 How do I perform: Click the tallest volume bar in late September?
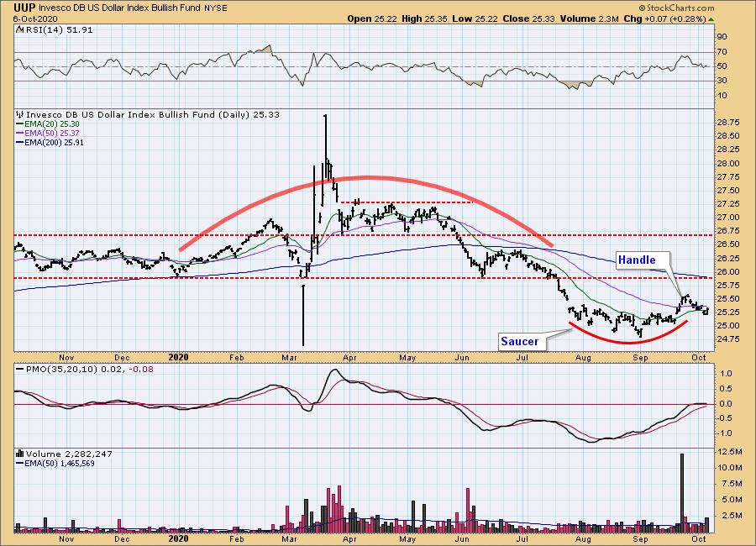click(x=681, y=491)
